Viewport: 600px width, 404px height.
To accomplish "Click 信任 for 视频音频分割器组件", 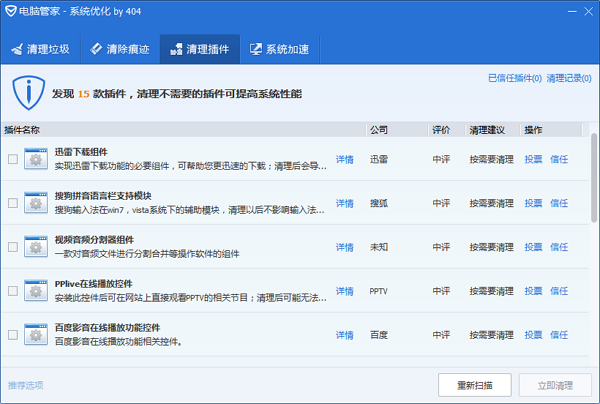I will (x=559, y=247).
